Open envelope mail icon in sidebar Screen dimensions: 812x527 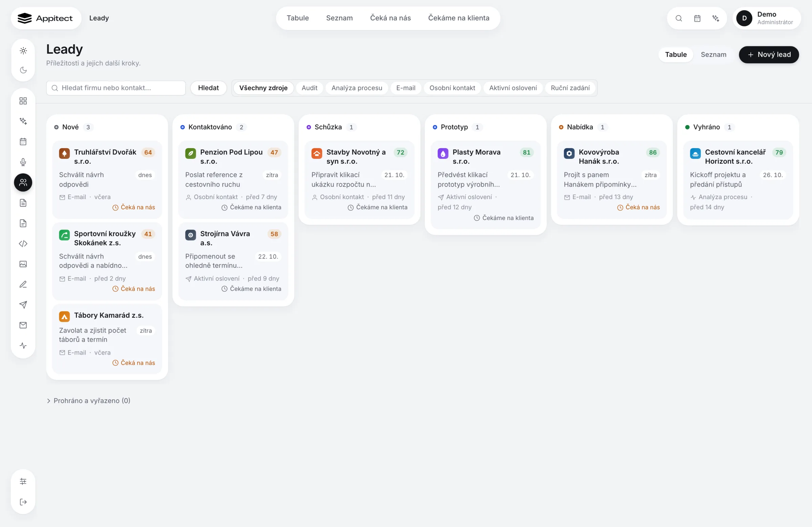(x=23, y=325)
